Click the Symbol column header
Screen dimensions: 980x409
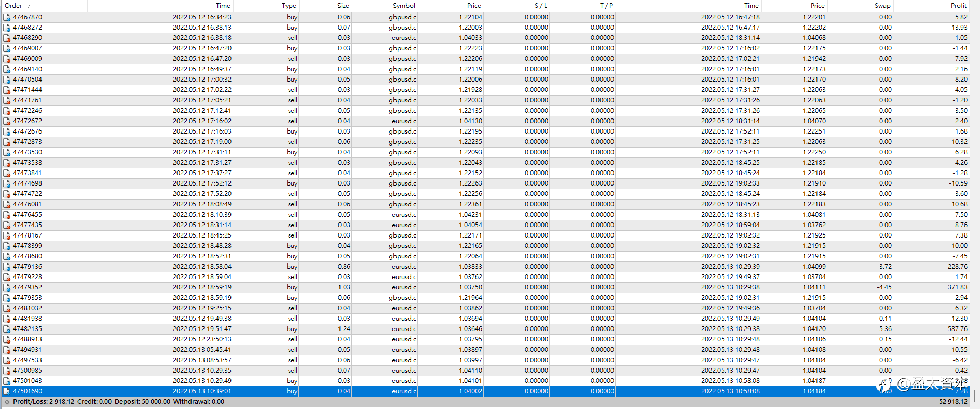point(404,6)
